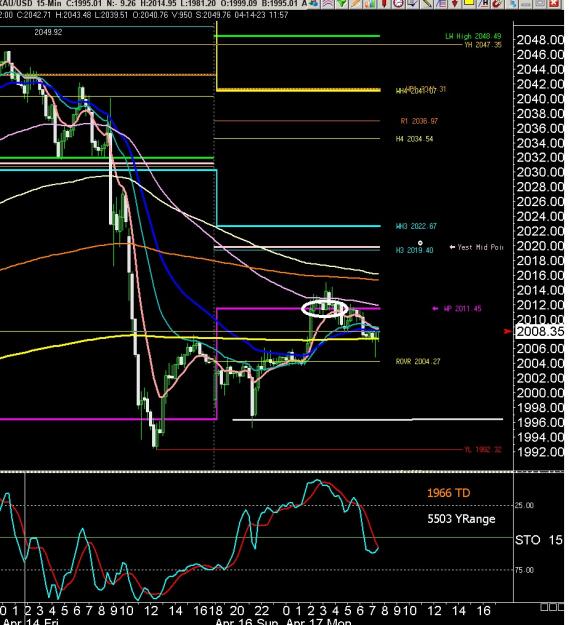Click the red down arrow toolbar icon

(455, 4)
